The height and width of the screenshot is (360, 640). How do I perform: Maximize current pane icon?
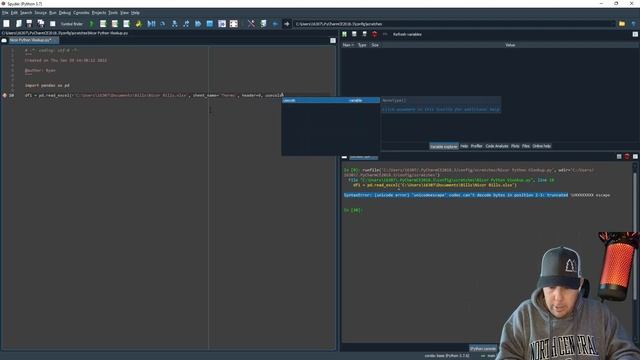222,24
